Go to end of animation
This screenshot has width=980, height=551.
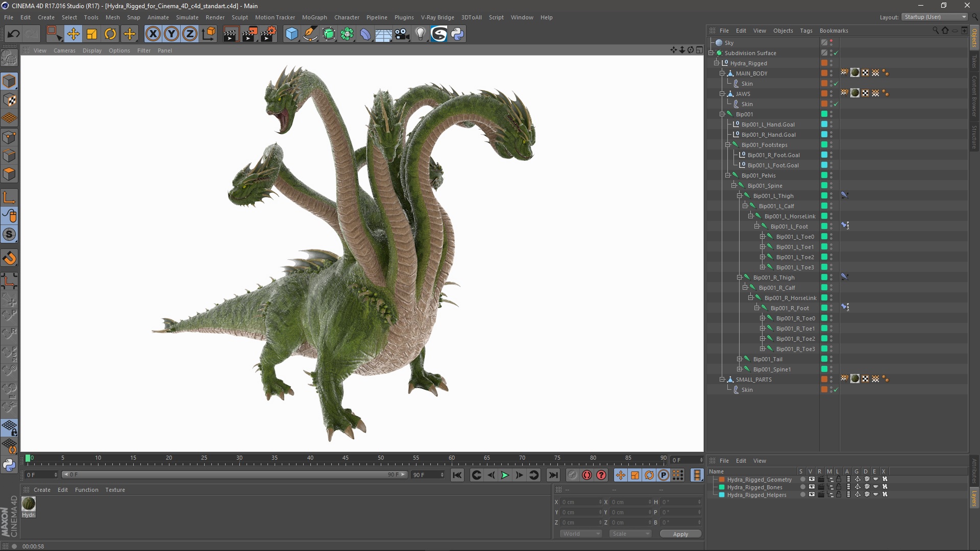pyautogui.click(x=553, y=475)
